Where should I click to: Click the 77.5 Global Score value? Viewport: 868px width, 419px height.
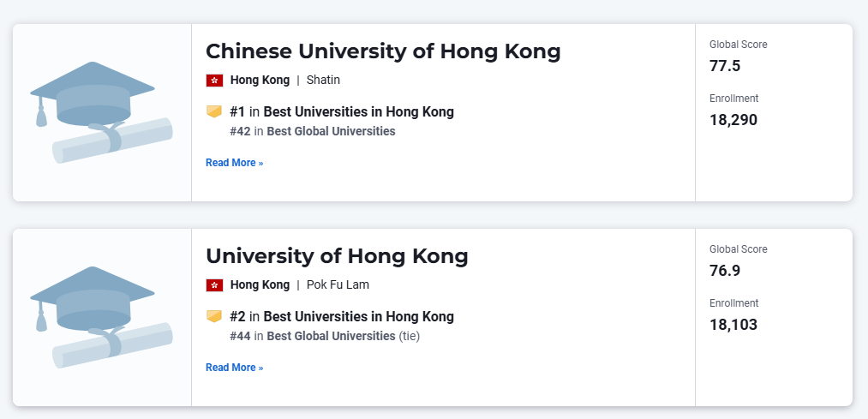(725, 66)
